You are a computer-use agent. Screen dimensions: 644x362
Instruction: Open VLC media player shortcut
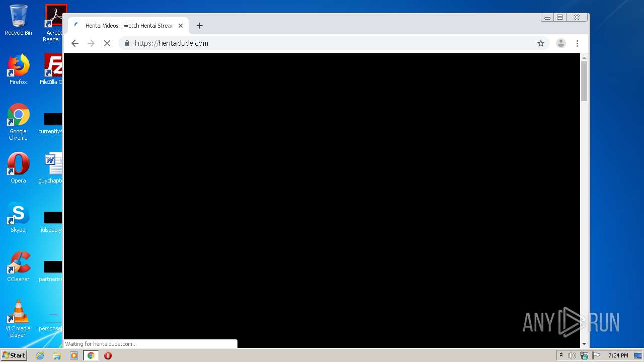pyautogui.click(x=18, y=319)
